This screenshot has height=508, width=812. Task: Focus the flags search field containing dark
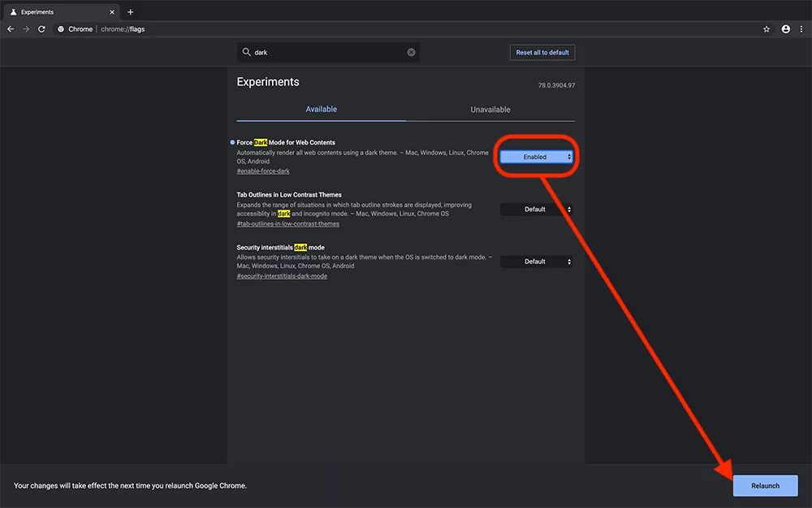click(x=328, y=52)
